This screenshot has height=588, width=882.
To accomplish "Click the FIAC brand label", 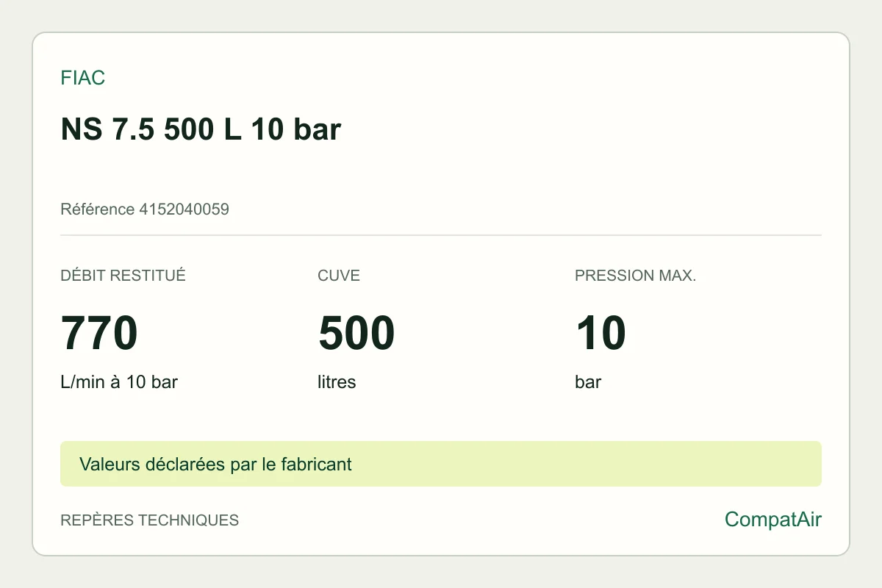I will (82, 78).
